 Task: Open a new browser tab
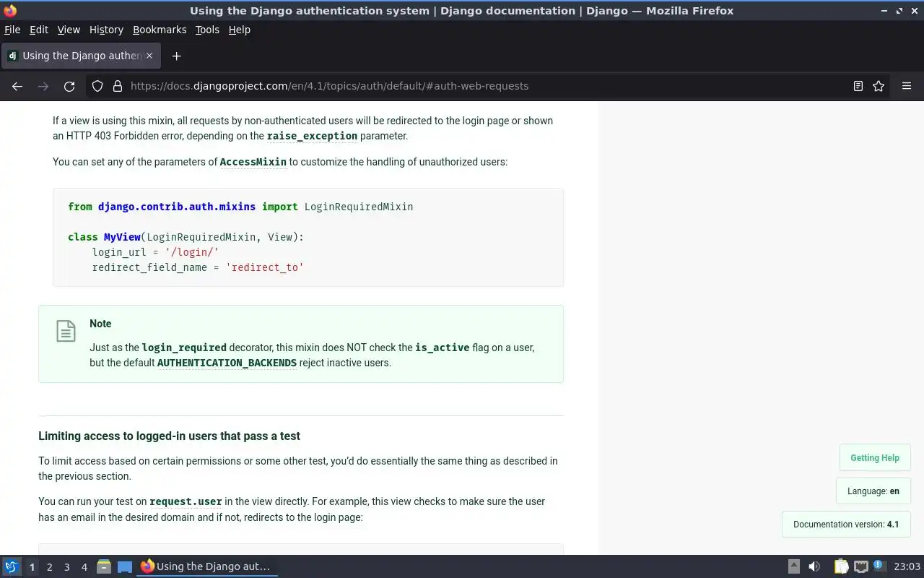click(176, 56)
